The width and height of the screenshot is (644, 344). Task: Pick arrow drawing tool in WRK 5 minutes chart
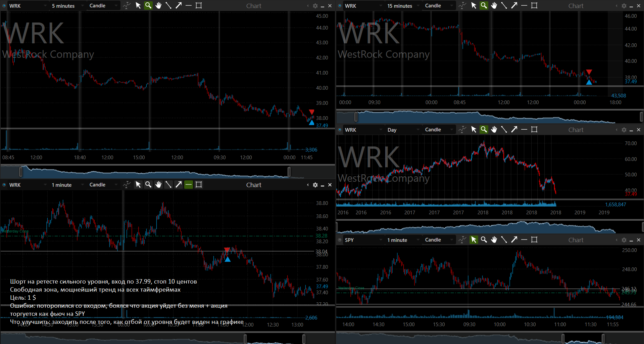point(179,6)
